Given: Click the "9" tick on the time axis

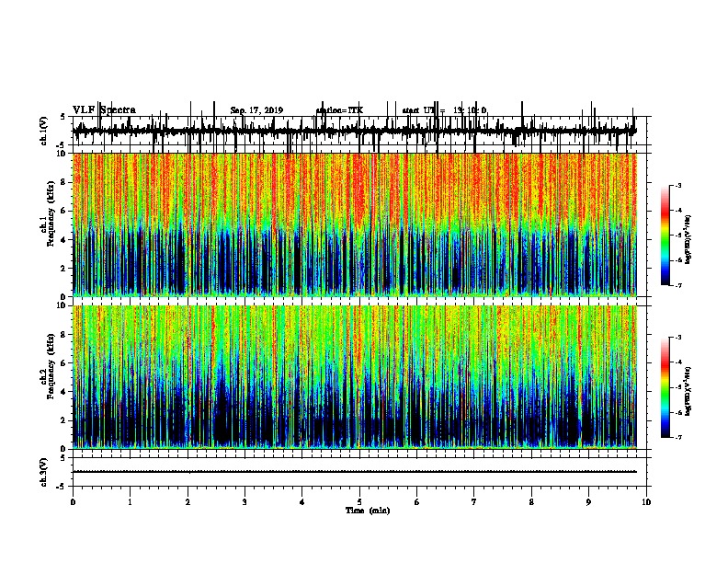Looking at the screenshot, I should tap(588, 502).
